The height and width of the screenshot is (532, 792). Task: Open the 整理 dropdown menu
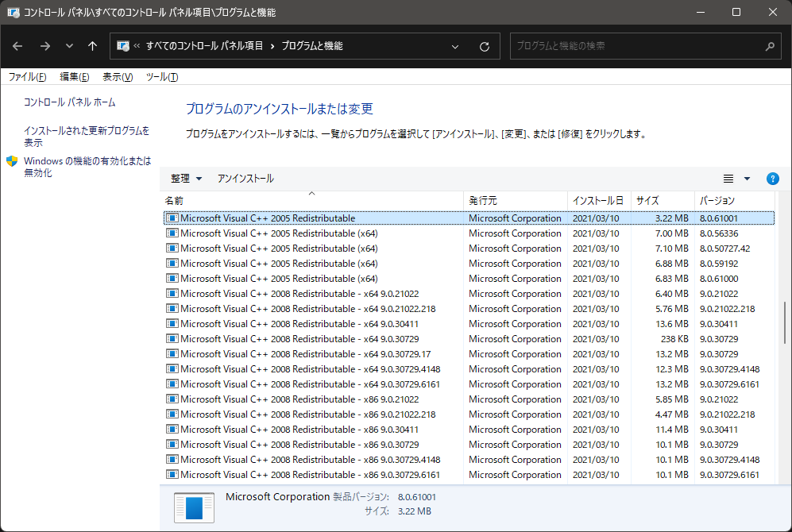coord(186,178)
